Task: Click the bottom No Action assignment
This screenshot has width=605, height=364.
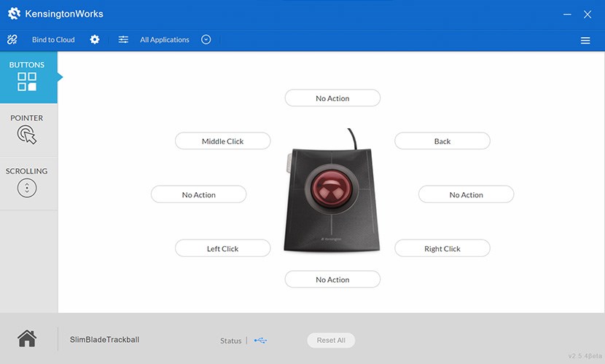Action: (x=332, y=280)
